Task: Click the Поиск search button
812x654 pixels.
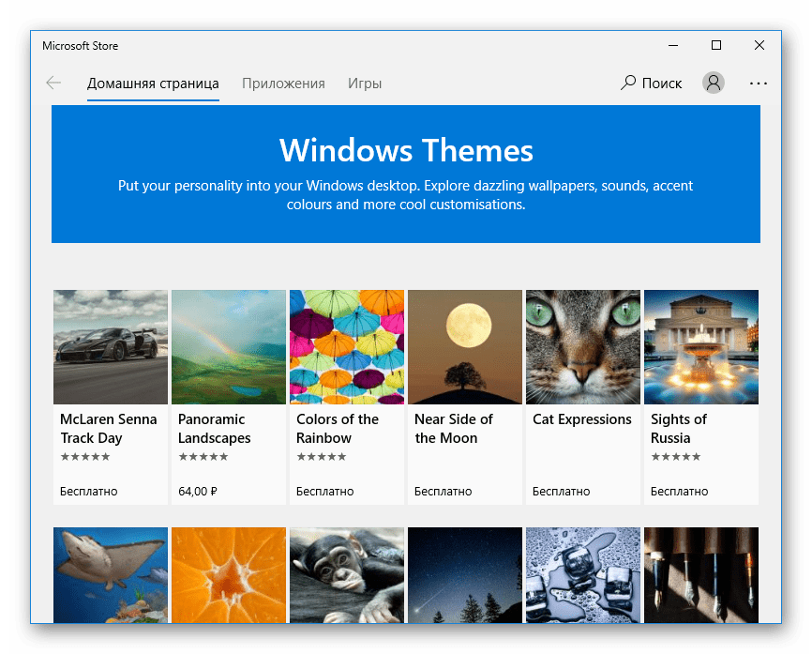Action: pos(652,84)
